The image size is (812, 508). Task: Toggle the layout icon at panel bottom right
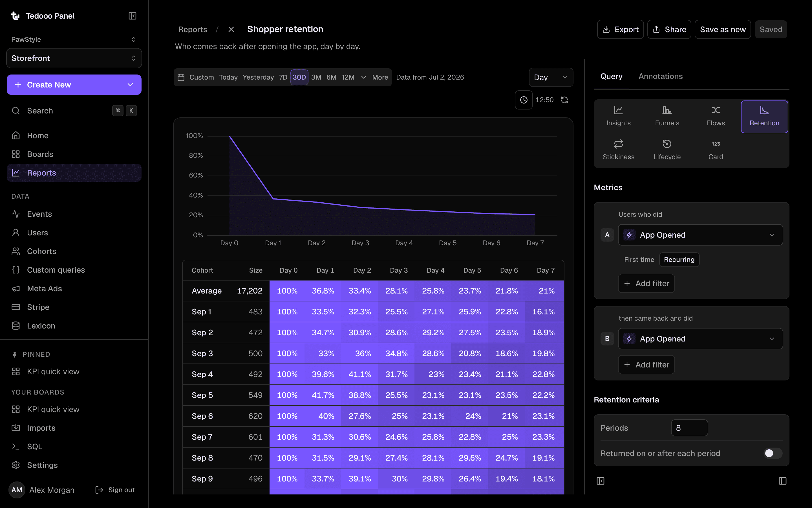[782, 481]
